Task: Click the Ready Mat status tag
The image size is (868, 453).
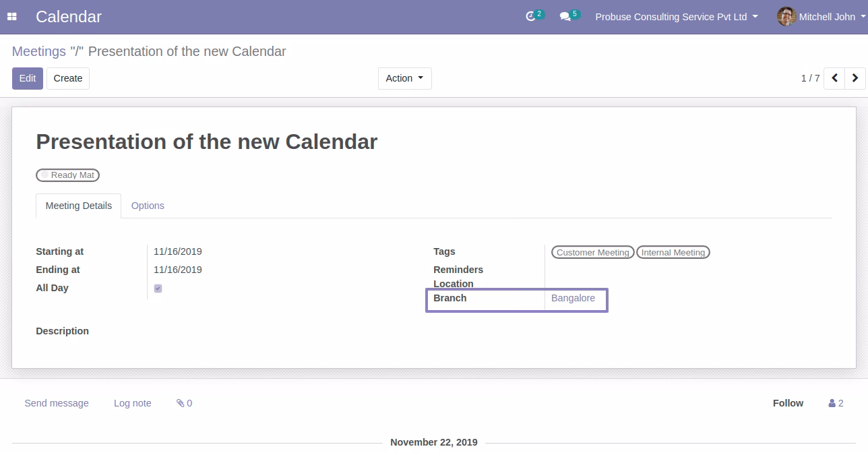Action: coord(68,175)
